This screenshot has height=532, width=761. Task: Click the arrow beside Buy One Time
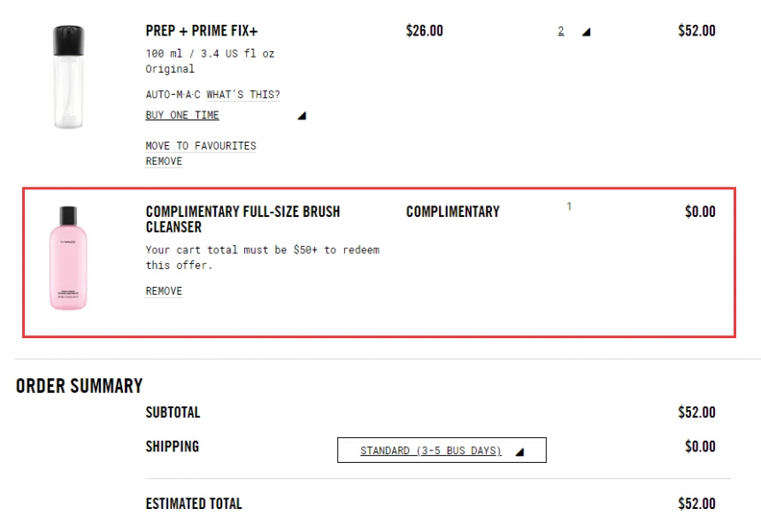(x=302, y=115)
